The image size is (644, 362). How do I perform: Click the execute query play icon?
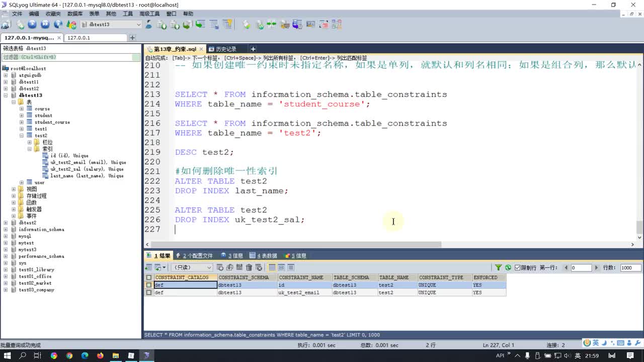(x=32, y=24)
